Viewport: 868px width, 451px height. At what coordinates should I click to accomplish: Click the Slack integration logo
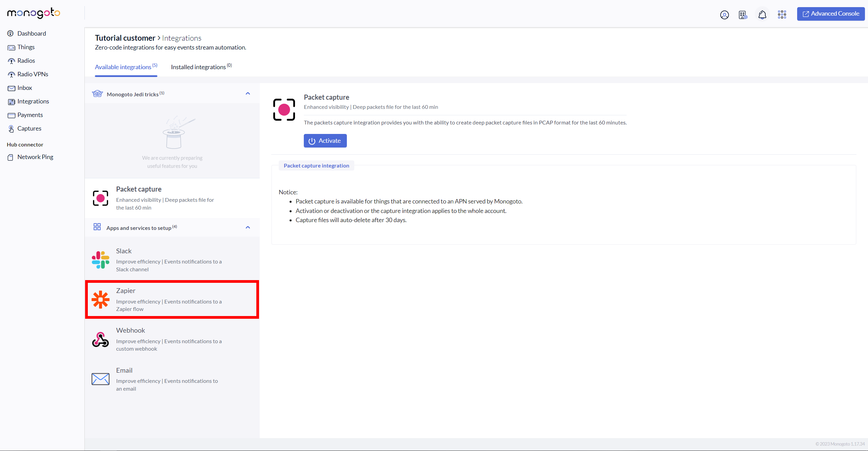click(100, 260)
